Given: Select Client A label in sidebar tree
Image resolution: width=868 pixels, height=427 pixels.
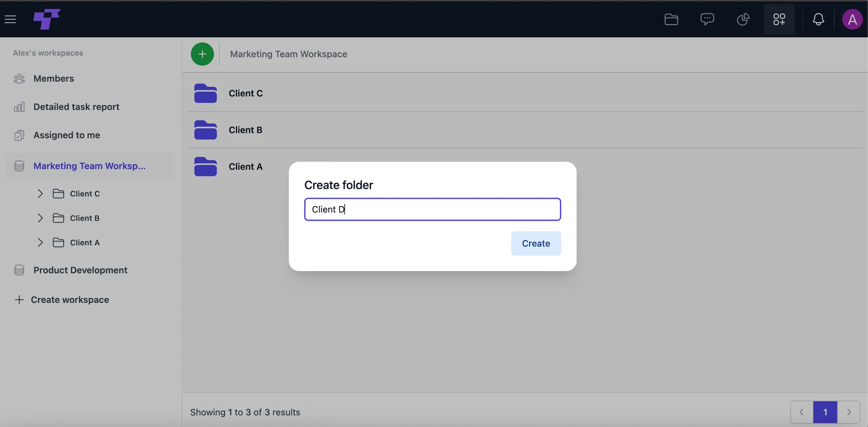Looking at the screenshot, I should tap(85, 242).
